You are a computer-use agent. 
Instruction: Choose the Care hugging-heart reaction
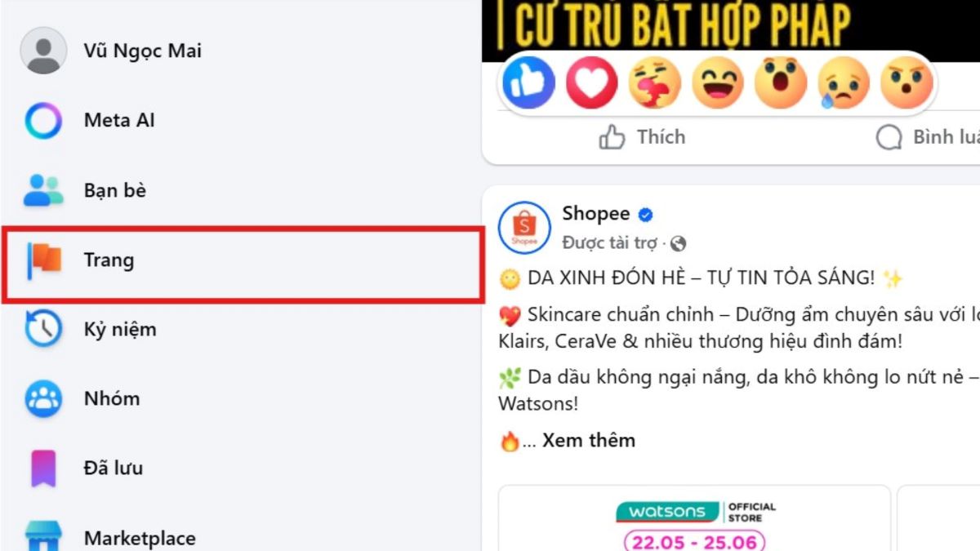pyautogui.click(x=655, y=82)
